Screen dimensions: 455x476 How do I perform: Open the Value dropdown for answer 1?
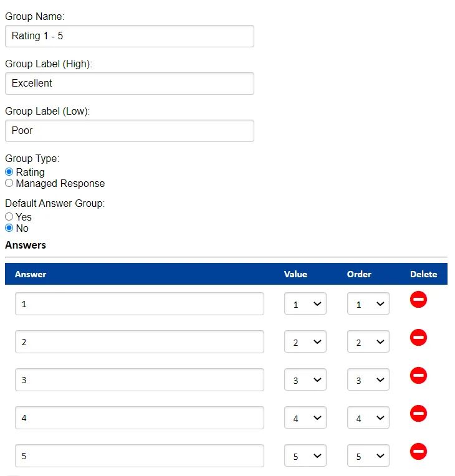(x=305, y=303)
